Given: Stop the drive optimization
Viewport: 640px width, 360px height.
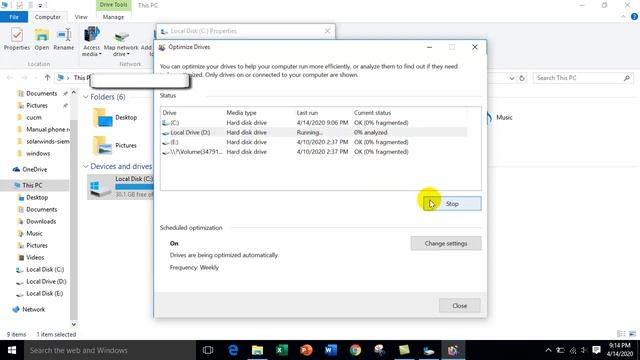Looking at the screenshot, I should [x=452, y=204].
